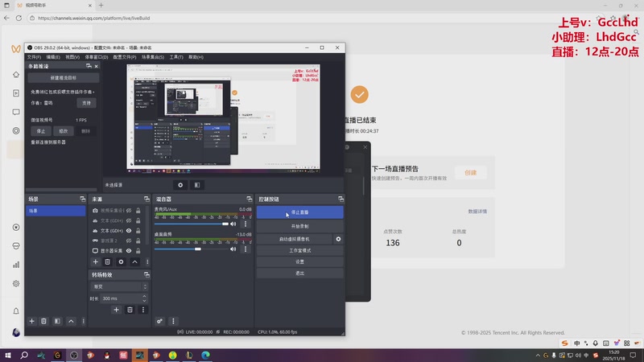
Task: Toggle the lock on 视频采集设备 source
Action: click(x=138, y=211)
